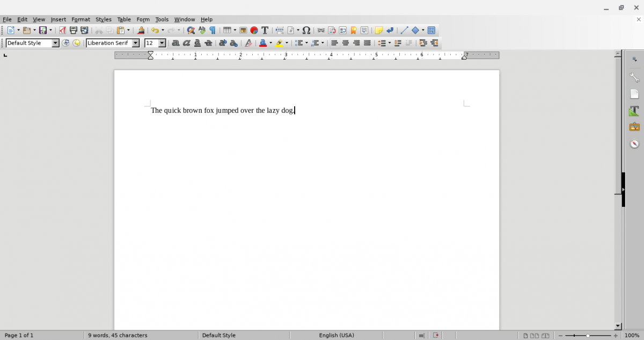Toggle formatting marks with the pilcrow icon

pyautogui.click(x=213, y=31)
